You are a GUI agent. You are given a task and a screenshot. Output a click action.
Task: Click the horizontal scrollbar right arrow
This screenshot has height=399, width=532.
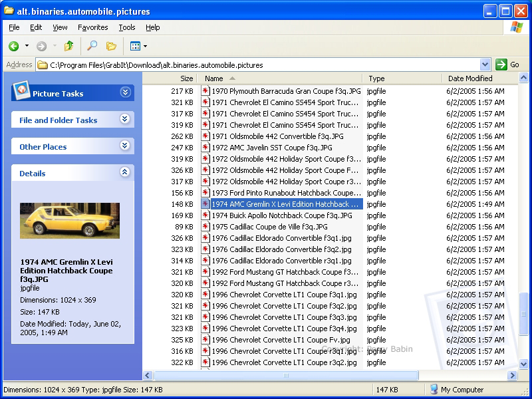(512, 375)
